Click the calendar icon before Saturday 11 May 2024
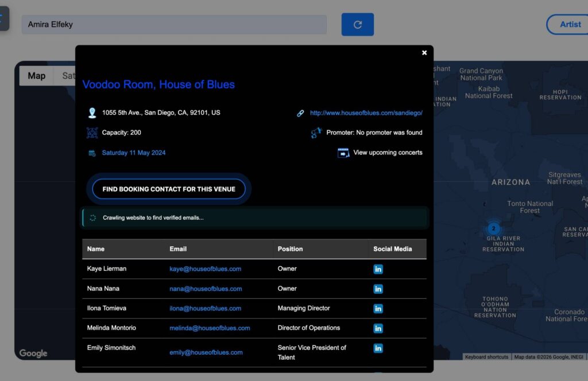Image resolution: width=588 pixels, height=381 pixels. (x=91, y=153)
